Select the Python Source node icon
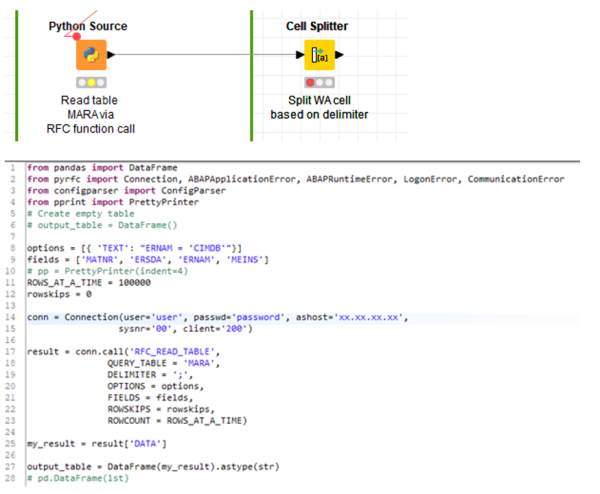The width and height of the screenshot is (600, 494). click(x=91, y=55)
